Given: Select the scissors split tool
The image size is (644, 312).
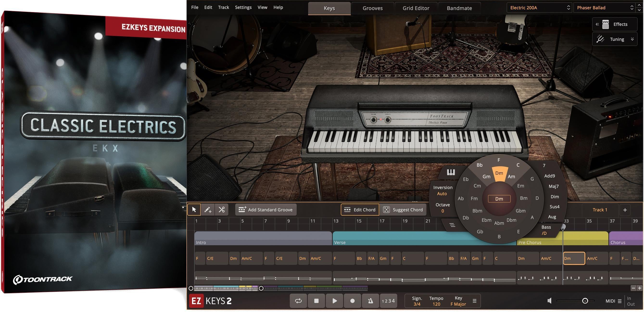Looking at the screenshot, I should 221,210.
